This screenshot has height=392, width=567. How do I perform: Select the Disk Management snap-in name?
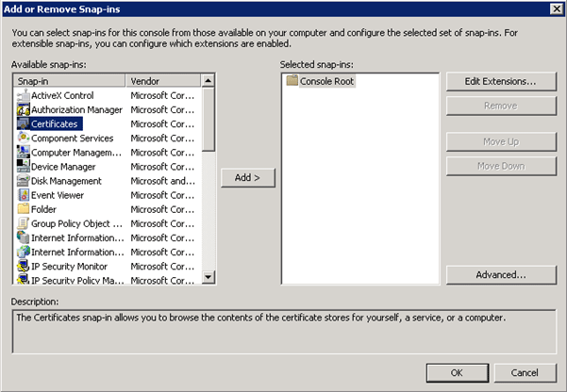66,181
